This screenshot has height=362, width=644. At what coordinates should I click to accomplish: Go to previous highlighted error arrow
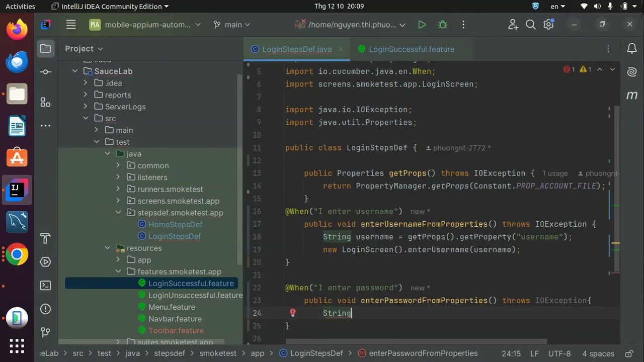pos(600,69)
